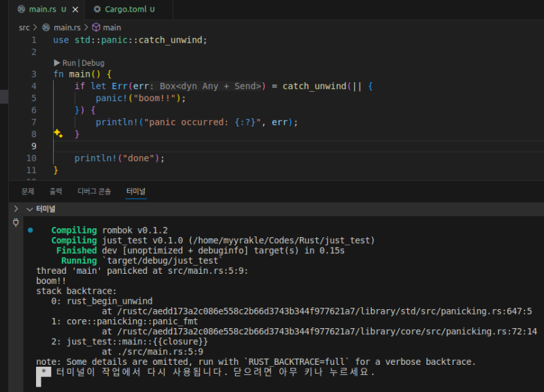Collapse the 터미널 section chevron
544x392 pixels.
[x=29, y=209]
